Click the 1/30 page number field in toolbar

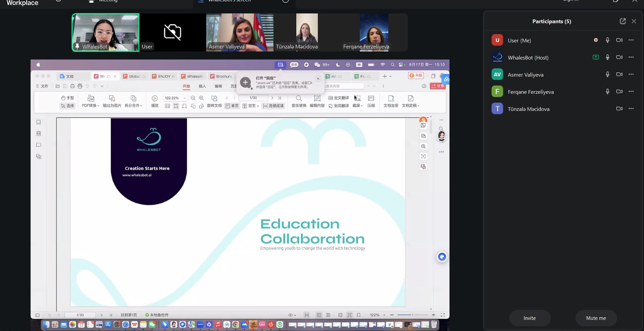coord(253,98)
